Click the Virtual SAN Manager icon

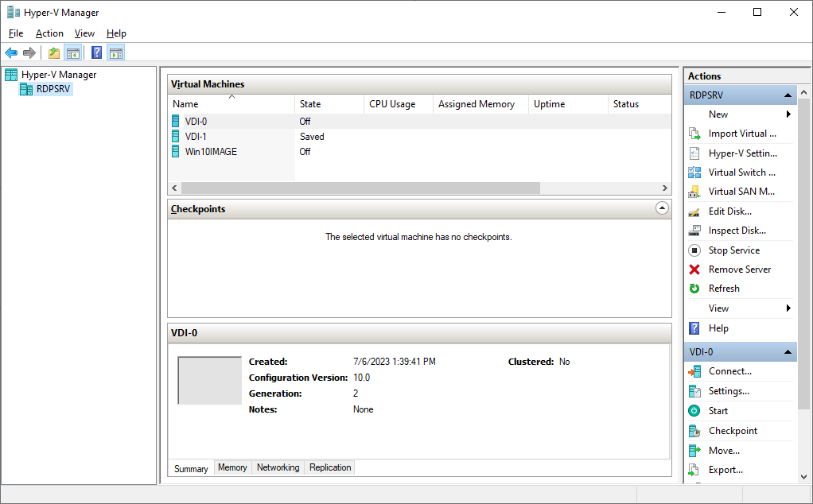tap(694, 192)
